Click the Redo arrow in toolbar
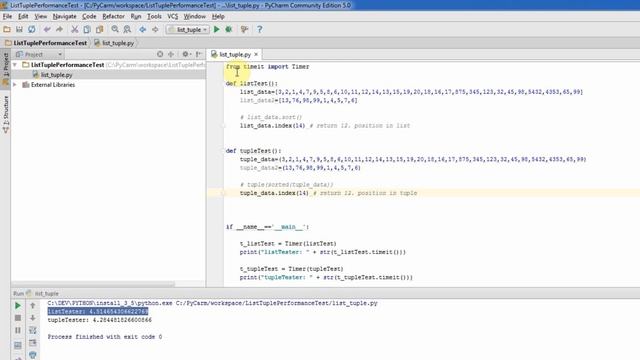This screenshot has height=360, width=640. point(60,29)
